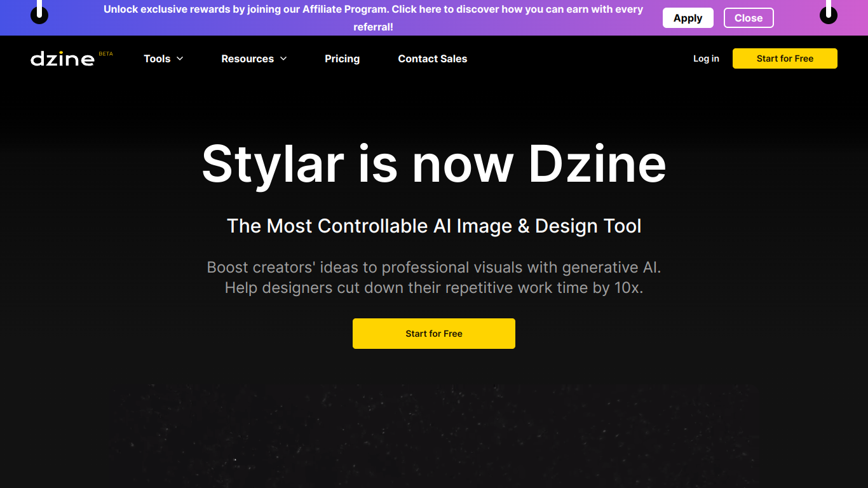868x488 pixels.
Task: Expand the Resources menu
Action: click(254, 58)
